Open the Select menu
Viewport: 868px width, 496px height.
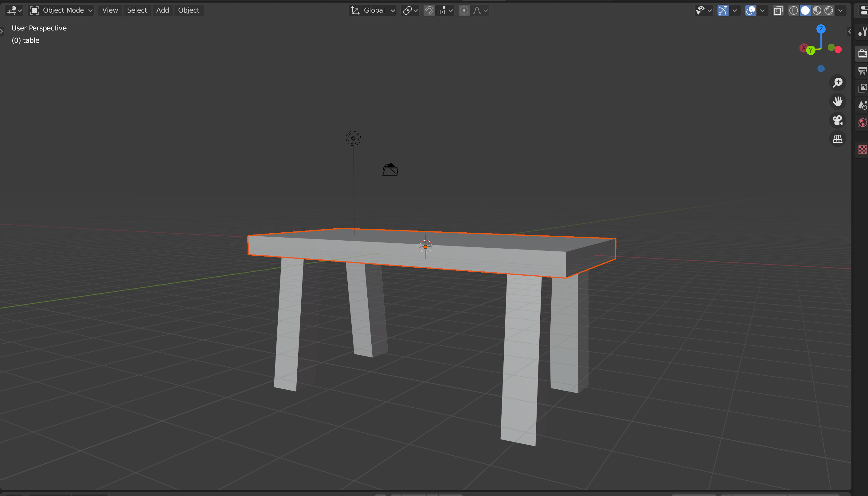(x=137, y=10)
